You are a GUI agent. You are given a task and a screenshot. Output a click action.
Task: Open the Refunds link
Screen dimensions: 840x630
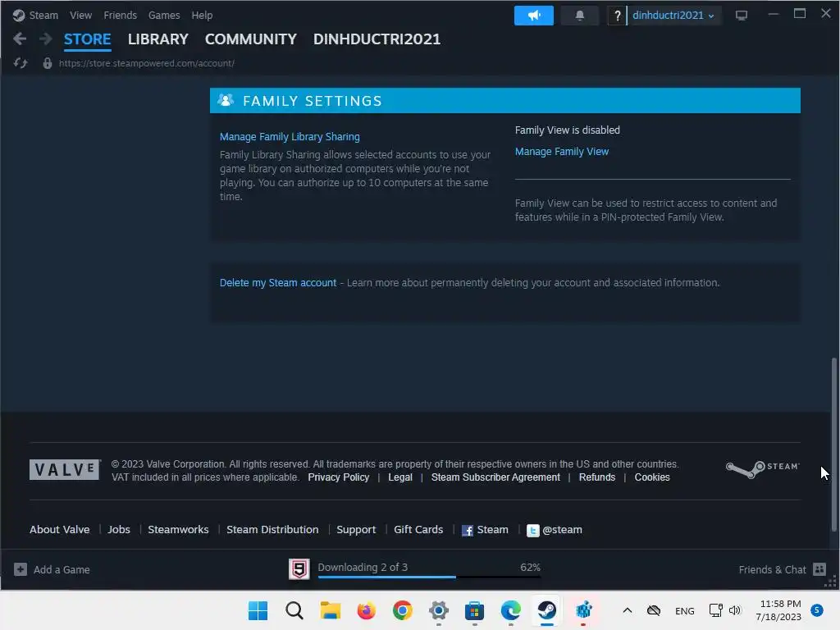coord(597,477)
